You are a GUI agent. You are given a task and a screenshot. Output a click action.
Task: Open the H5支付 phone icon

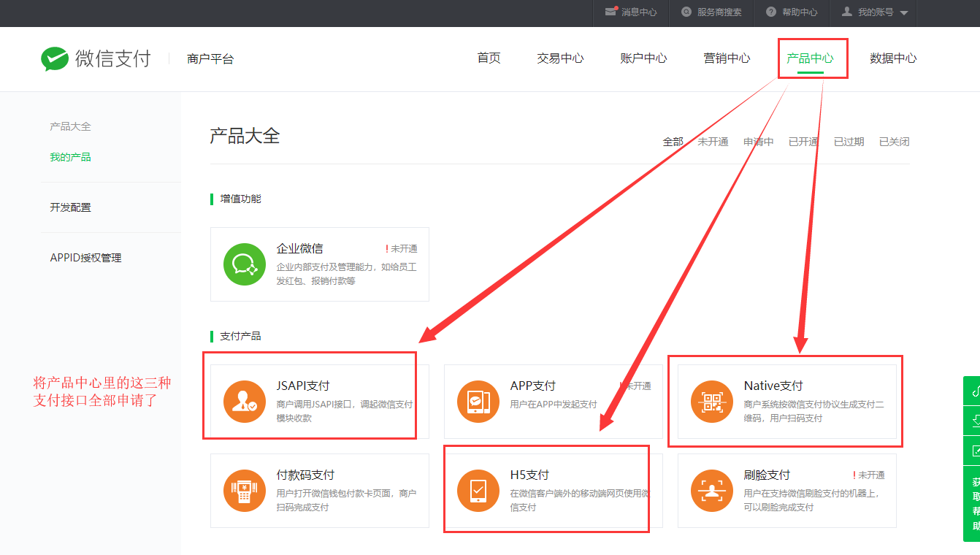coord(478,491)
